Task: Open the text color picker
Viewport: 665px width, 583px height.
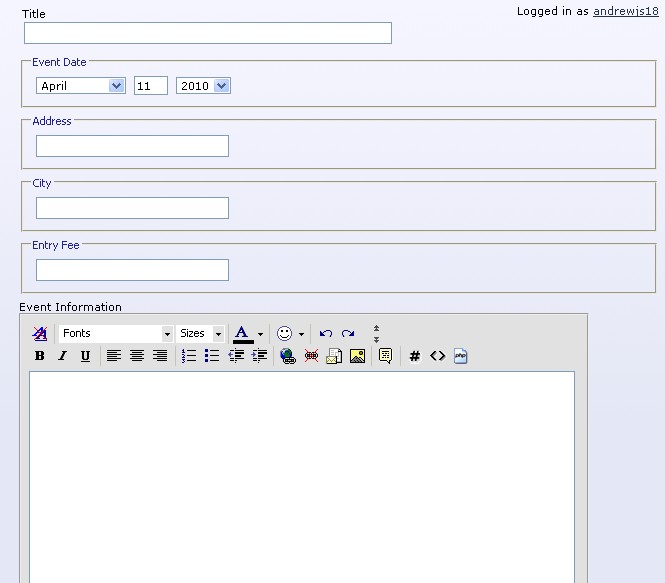Action: coord(260,334)
